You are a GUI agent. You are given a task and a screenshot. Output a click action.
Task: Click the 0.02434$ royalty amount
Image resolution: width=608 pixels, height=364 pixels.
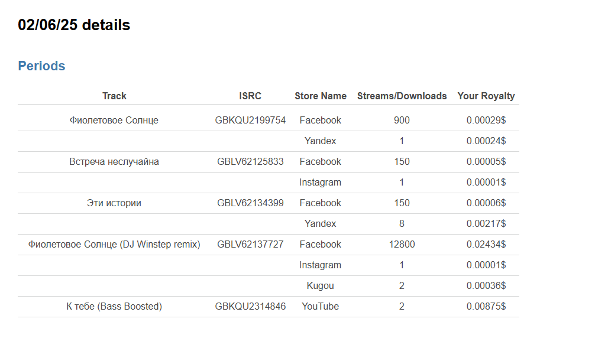pos(486,245)
